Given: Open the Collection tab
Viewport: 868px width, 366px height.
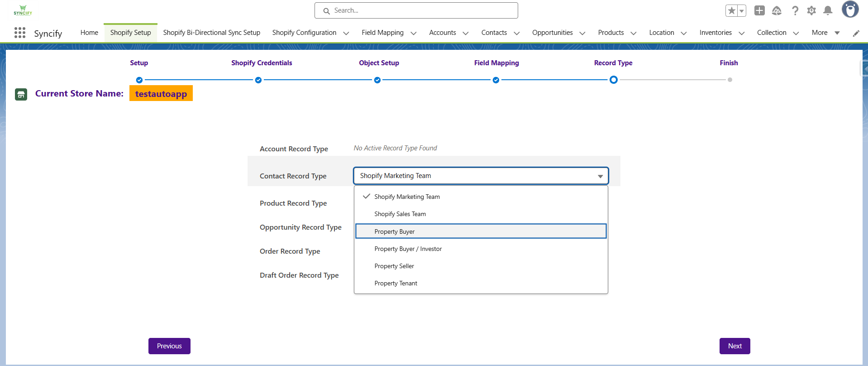Looking at the screenshot, I should pos(772,33).
